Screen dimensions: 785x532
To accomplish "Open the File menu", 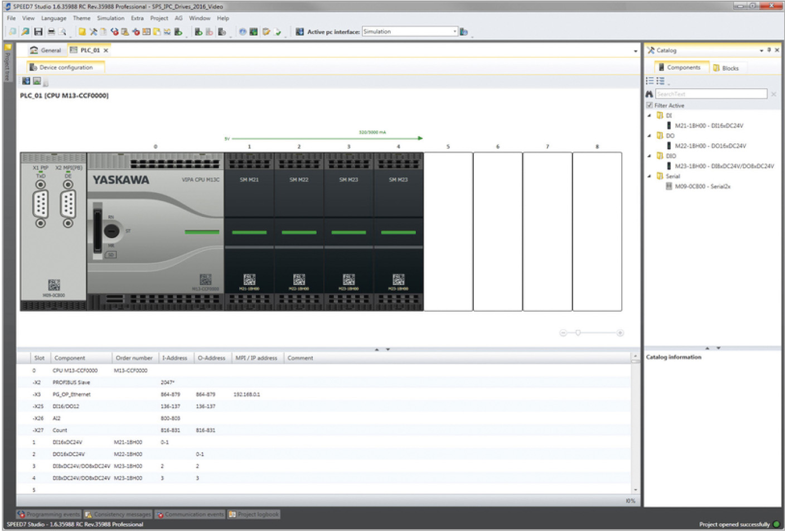I will (x=11, y=18).
